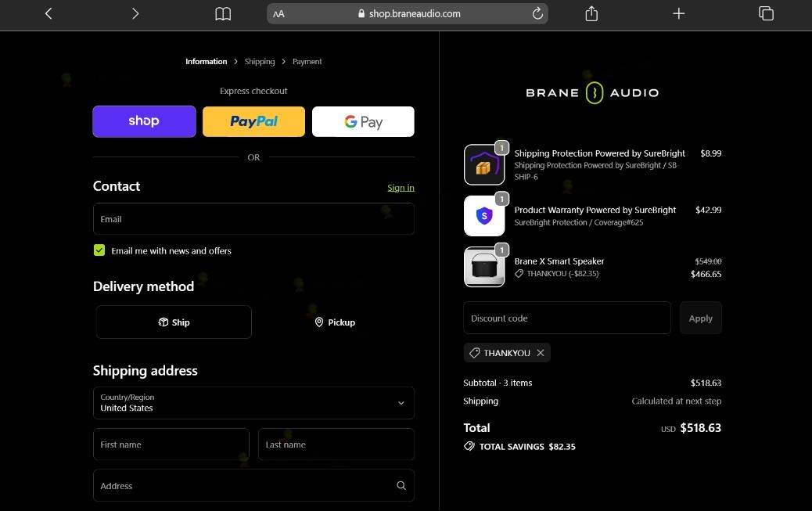Focus the Email contact field
The width and height of the screenshot is (812, 511).
pyautogui.click(x=253, y=218)
